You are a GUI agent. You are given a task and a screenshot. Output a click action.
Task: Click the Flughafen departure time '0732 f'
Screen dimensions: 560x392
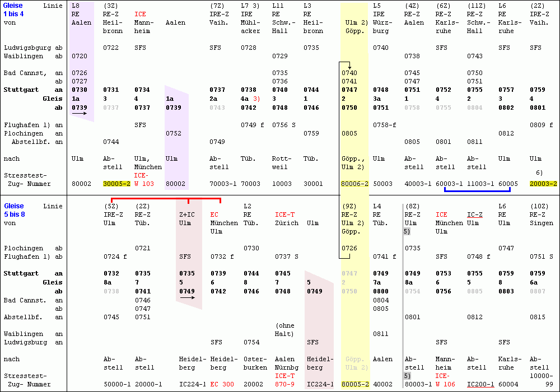pos(222,256)
